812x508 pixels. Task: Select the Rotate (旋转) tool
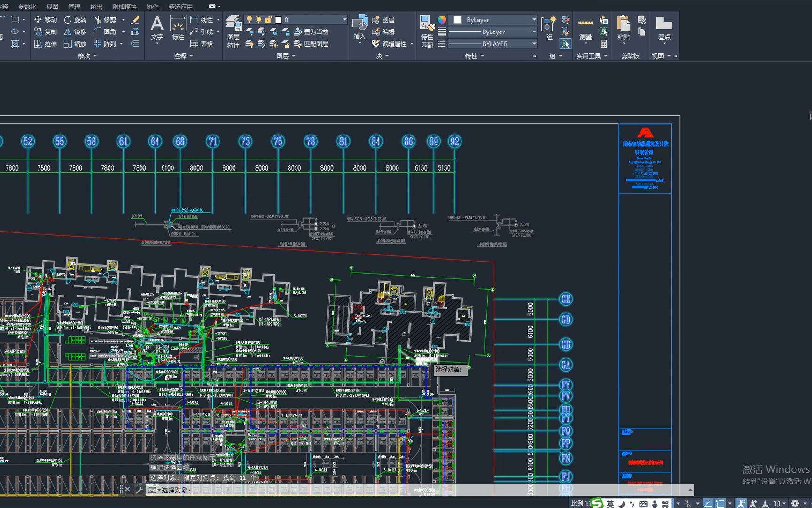(75, 20)
